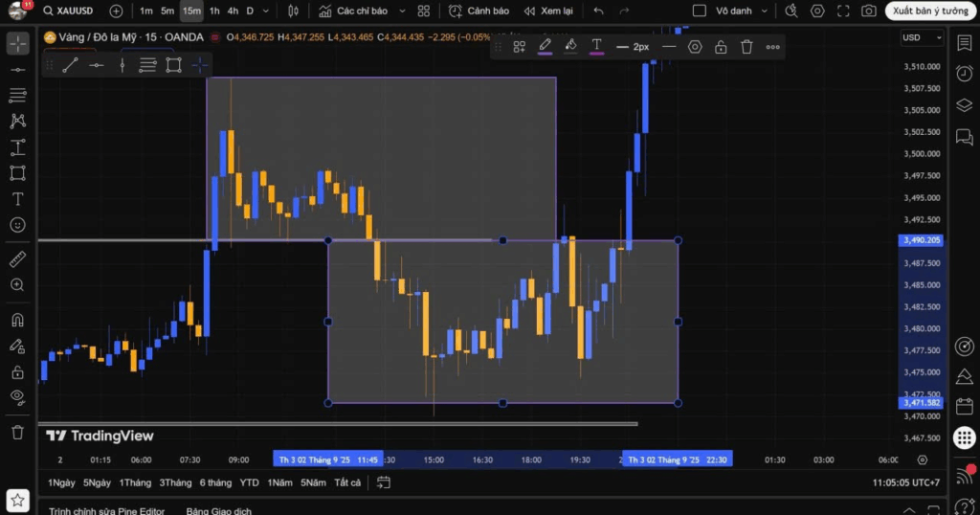
Task: Toggle hide all drawings eye icon
Action: tap(17, 396)
